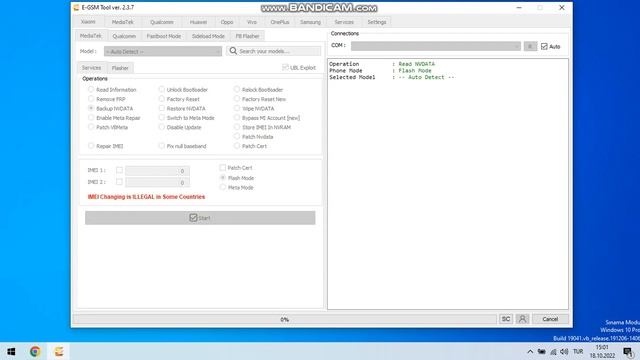Open the Flasher inner tab
Viewport: 640px width, 360px height.
pos(120,68)
